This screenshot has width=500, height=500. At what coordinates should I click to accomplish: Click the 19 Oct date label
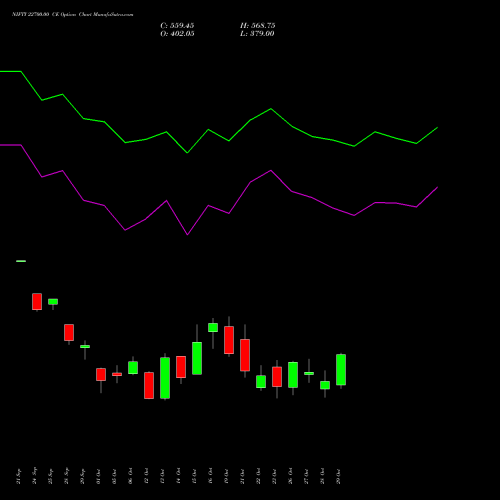click(227, 477)
